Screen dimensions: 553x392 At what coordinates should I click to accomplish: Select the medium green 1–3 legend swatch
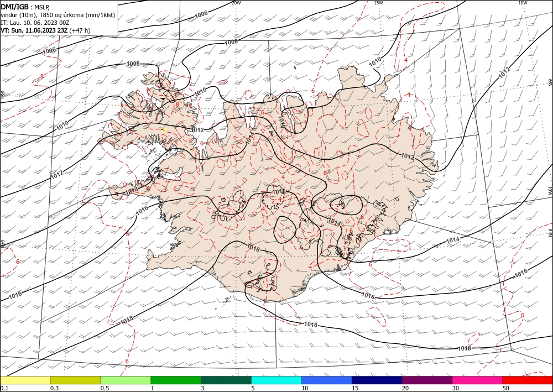click(176, 380)
